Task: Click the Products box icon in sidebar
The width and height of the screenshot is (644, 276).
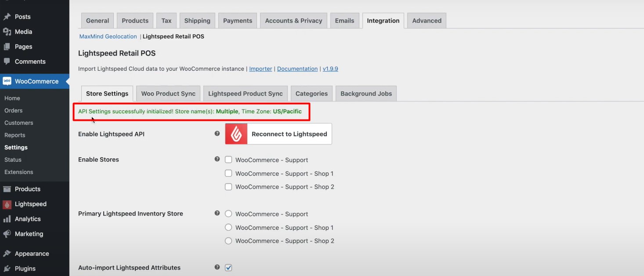Action: point(7,189)
